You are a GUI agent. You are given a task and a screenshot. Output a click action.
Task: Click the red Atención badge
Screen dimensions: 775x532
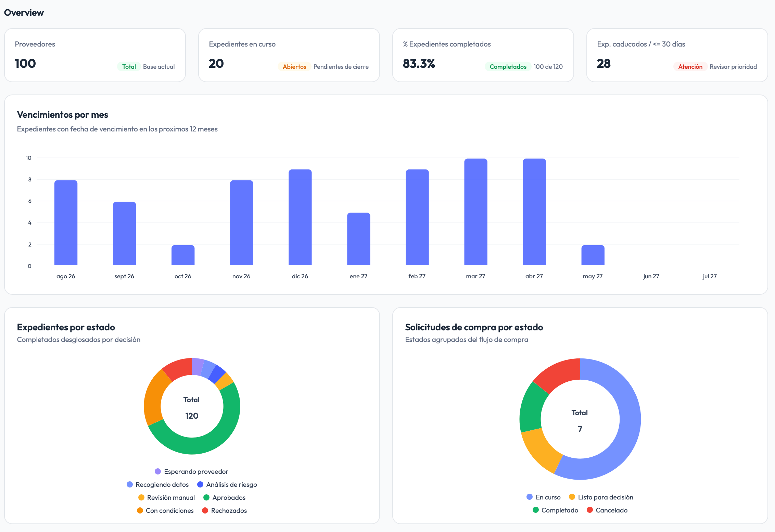click(x=690, y=66)
